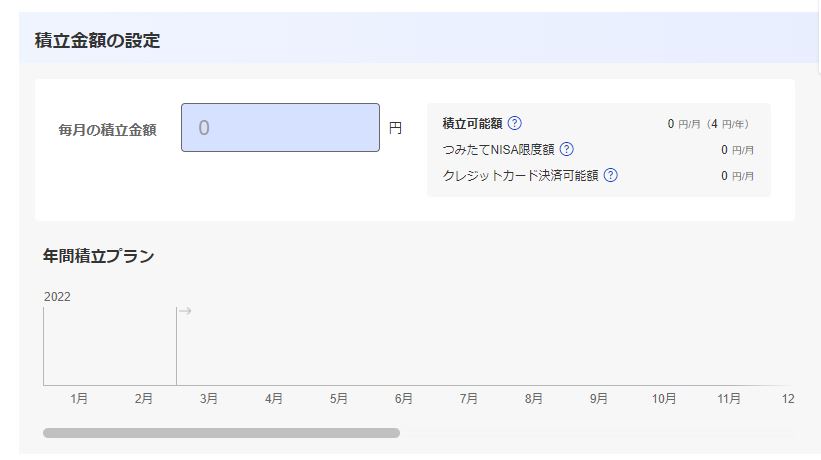The width and height of the screenshot is (821, 460).
Task: Choose the 6月 month on the timeline
Action: click(404, 399)
